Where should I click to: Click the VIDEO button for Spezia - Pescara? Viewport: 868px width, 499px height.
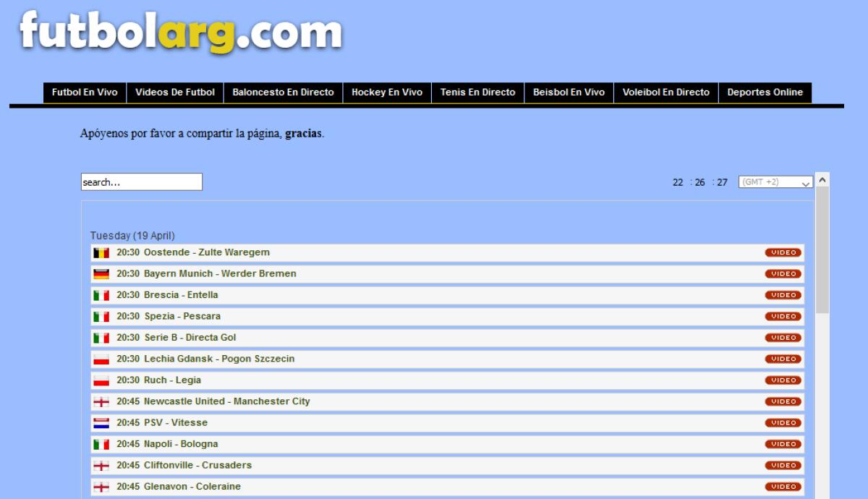click(783, 316)
